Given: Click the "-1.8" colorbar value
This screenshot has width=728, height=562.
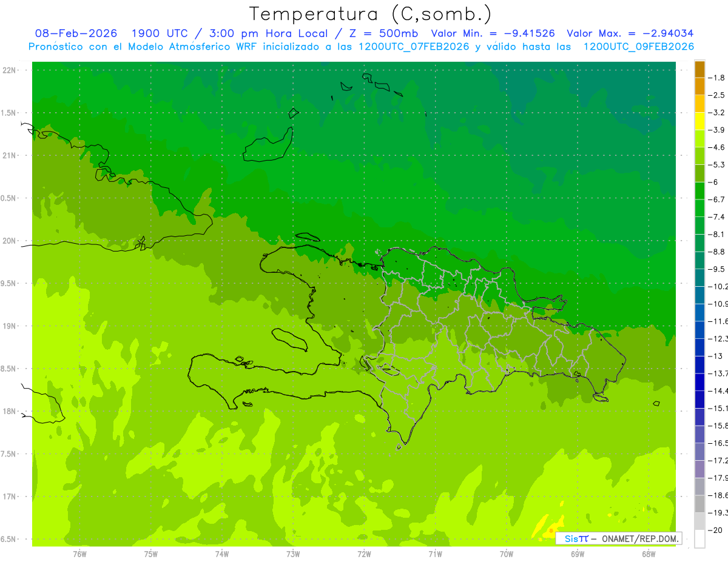Looking at the screenshot, I should pos(716,78).
